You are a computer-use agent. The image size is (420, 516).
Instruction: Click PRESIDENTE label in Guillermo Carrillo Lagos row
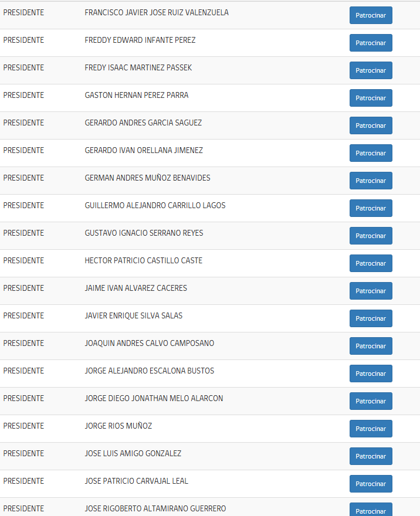click(x=23, y=205)
